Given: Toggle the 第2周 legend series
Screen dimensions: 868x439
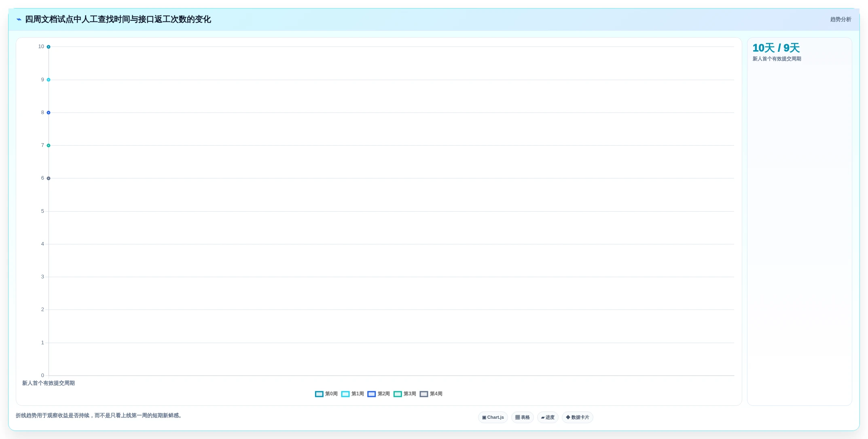Looking at the screenshot, I should 379,394.
